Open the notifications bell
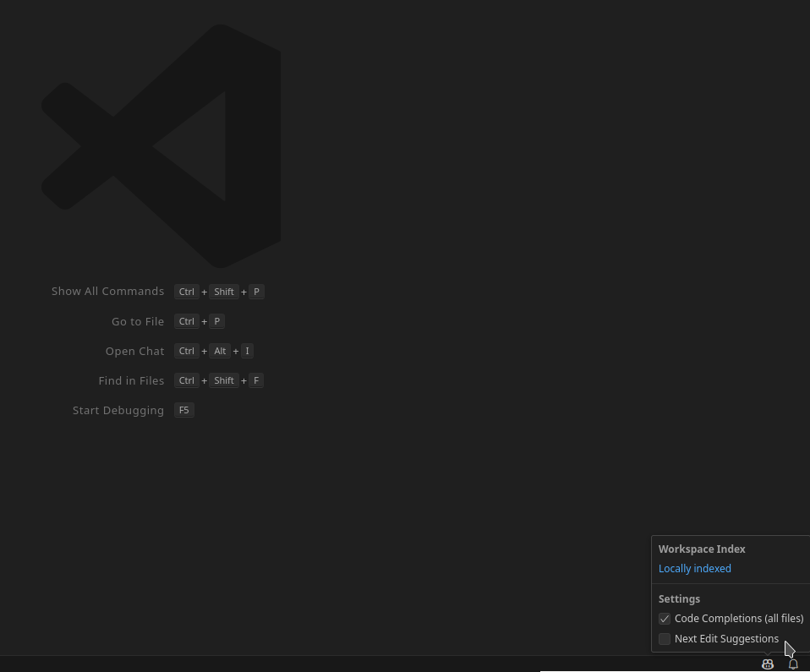 [793, 664]
